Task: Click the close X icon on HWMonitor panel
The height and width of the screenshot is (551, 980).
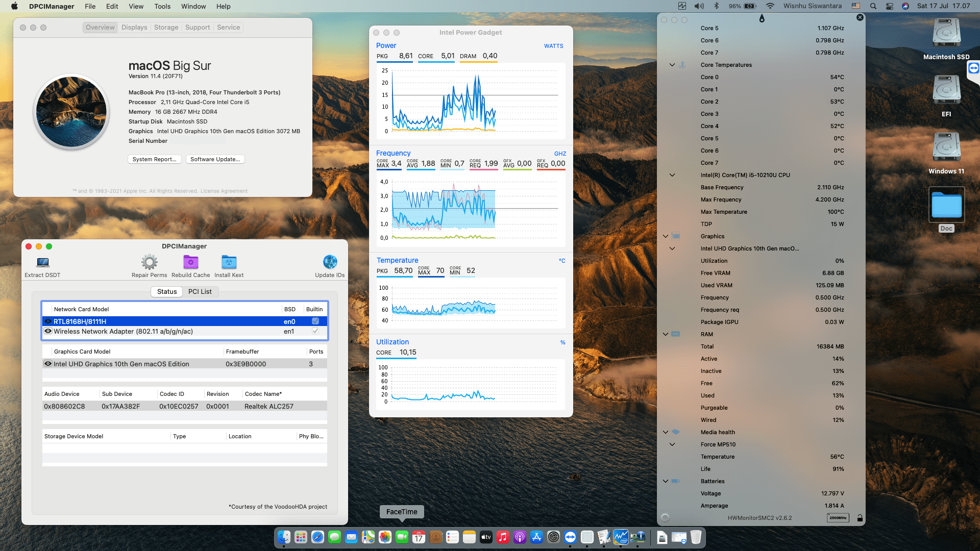Action: pyautogui.click(x=860, y=17)
